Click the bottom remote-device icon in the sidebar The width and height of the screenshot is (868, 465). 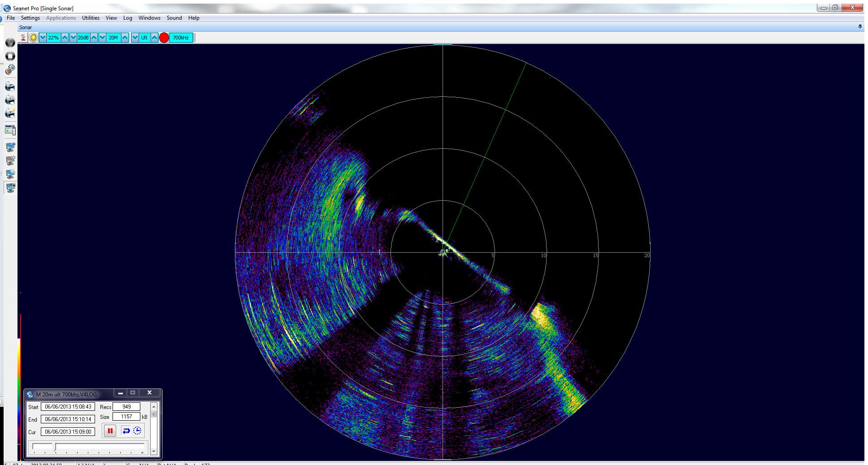(x=10, y=188)
